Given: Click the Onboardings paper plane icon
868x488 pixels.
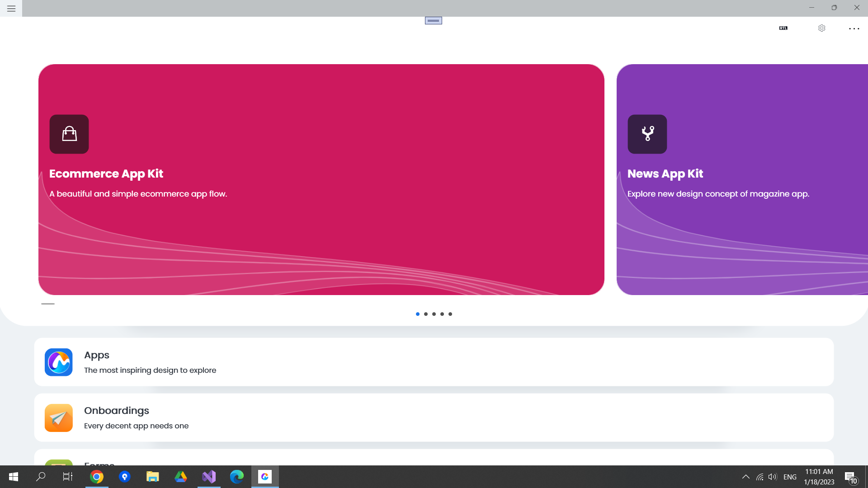Looking at the screenshot, I should 59,418.
